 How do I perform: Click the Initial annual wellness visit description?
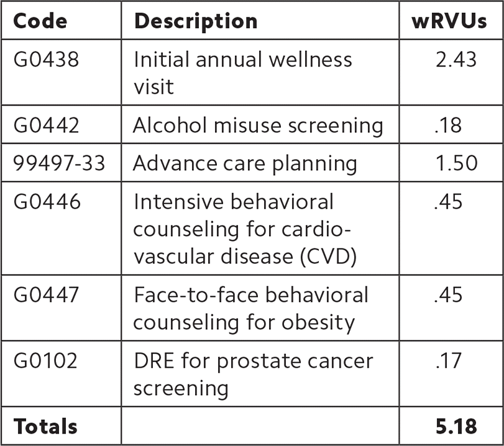click(x=243, y=73)
